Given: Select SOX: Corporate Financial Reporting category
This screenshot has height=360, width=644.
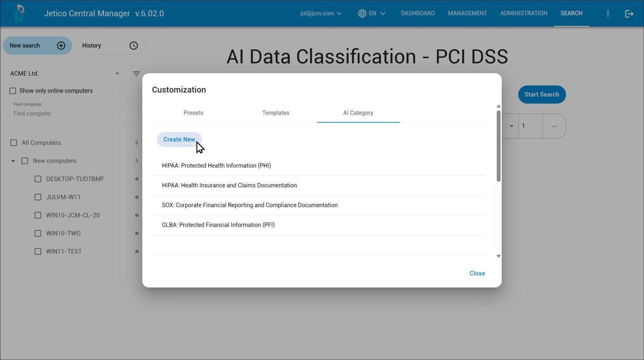Looking at the screenshot, I should click(x=319, y=205).
